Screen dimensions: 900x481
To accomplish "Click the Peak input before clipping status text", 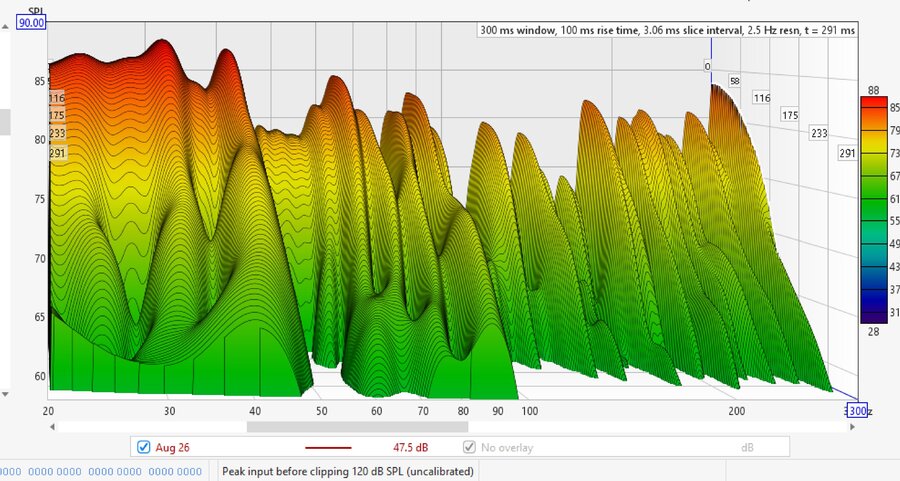I will pos(348,471).
